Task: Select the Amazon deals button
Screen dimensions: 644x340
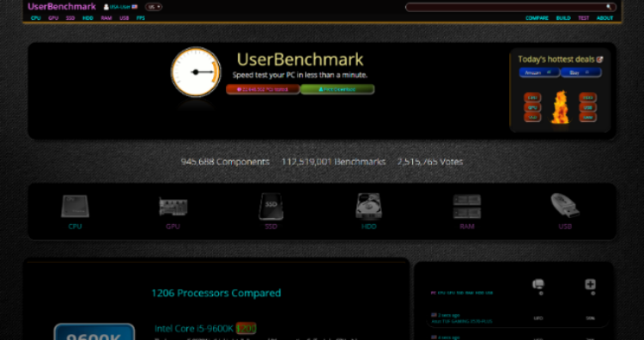Action: pyautogui.click(x=539, y=73)
